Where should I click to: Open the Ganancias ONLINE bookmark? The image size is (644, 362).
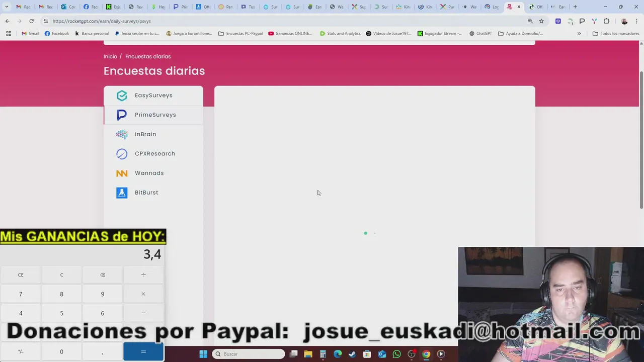290,34
